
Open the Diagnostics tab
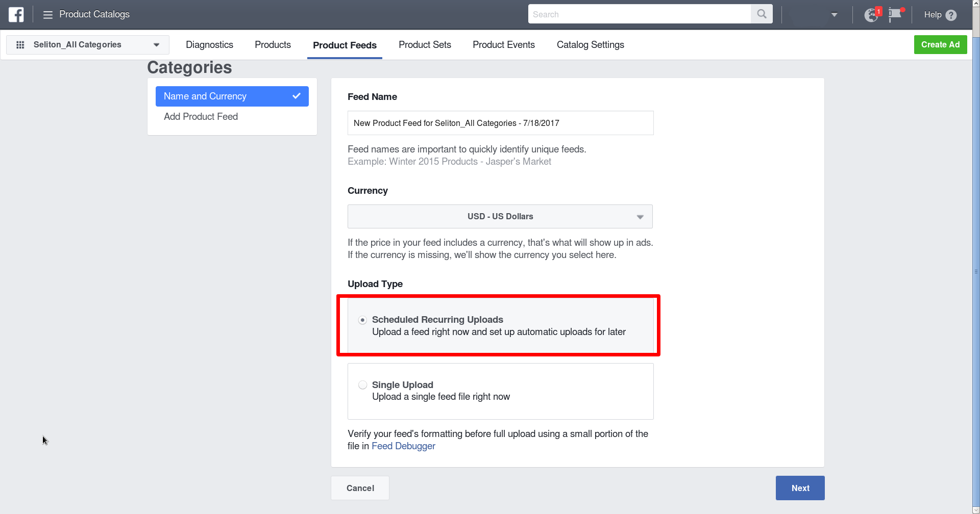[209, 45]
